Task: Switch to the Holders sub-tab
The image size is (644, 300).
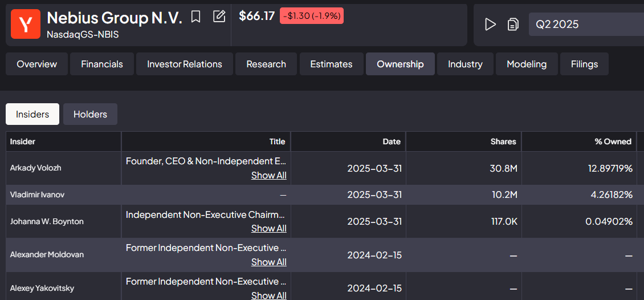Action: [x=91, y=114]
